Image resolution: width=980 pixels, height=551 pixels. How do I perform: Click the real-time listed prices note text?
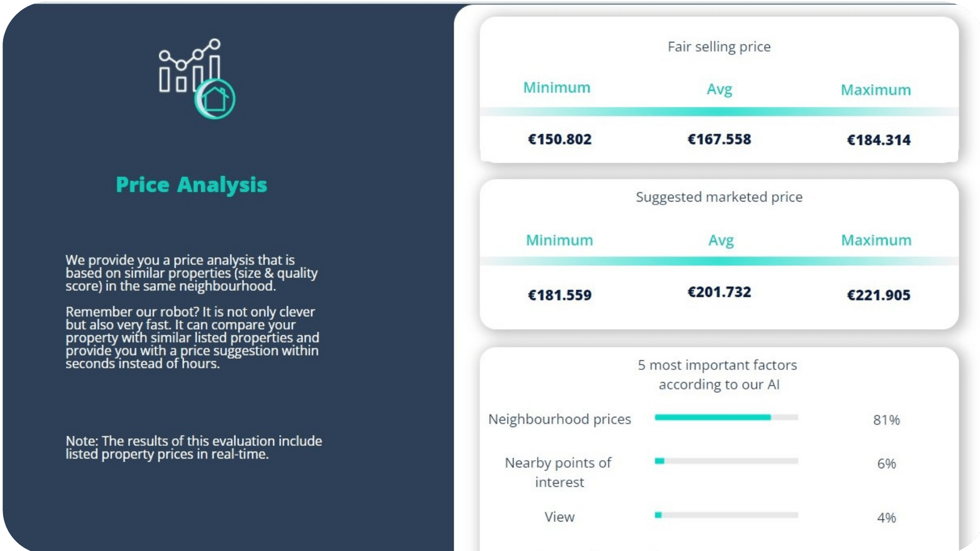click(193, 447)
